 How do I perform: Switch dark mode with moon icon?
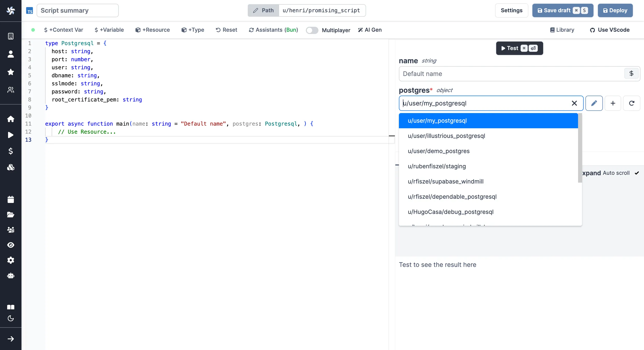coord(11,319)
